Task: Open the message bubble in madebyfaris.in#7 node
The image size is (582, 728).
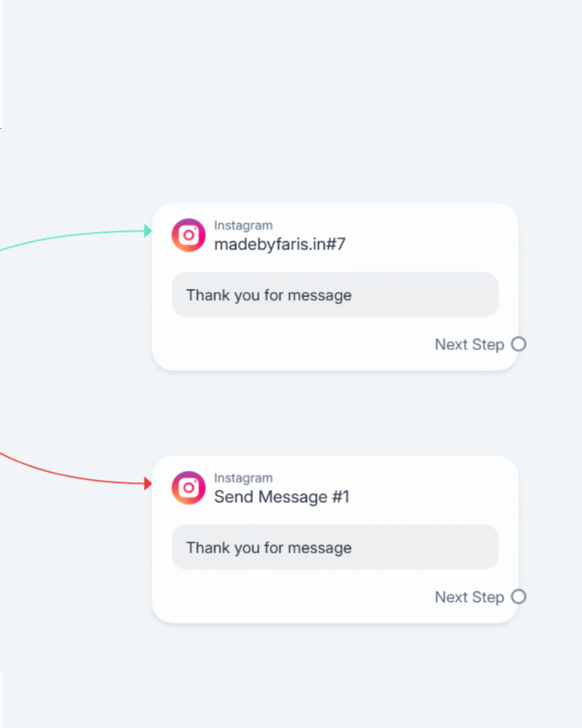Action: 335,295
